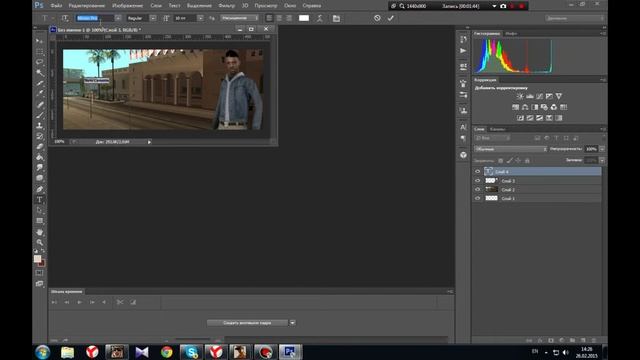Open the font family dropdown
The image size is (640, 360).
click(x=118, y=18)
